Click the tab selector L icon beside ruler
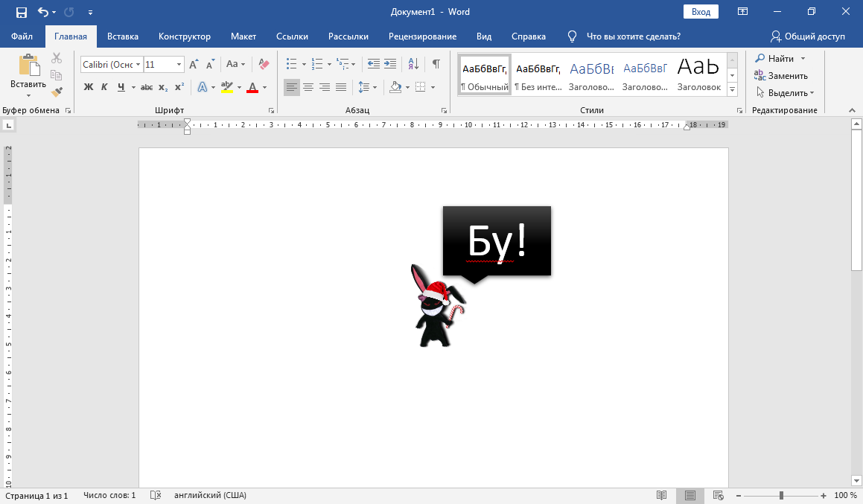Screen dimensions: 863x504 (8, 126)
